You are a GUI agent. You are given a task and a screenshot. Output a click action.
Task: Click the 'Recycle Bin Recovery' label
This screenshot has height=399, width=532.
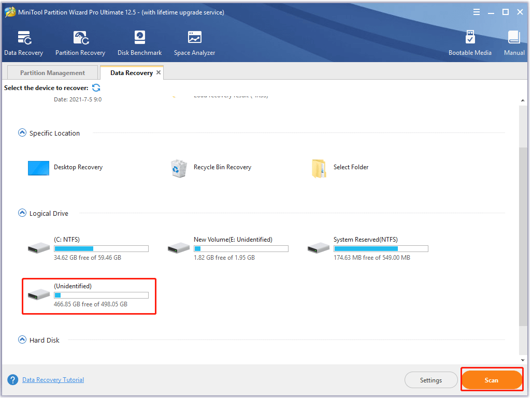(223, 167)
